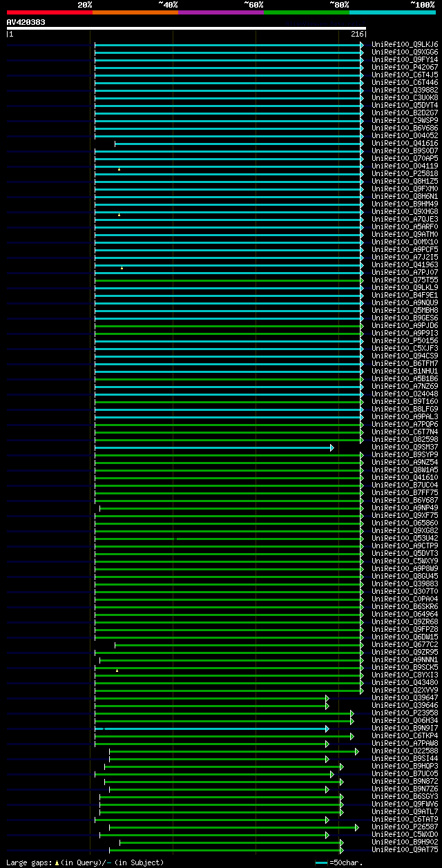This screenshot has height=868, width=442.
Task: Select the UniRef100_Q53U42 label
Action: tap(405, 538)
